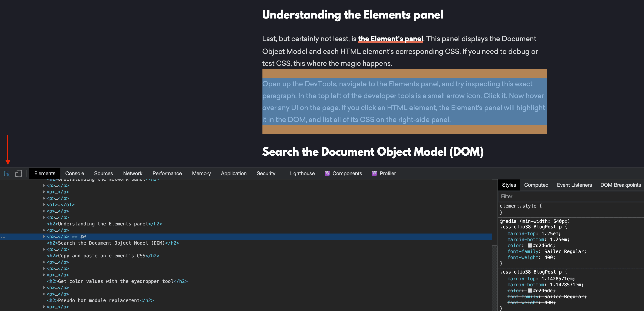Click the struck-through margin-top 1.1428571em declaration
Screen dimensions: 644x311
point(541,278)
